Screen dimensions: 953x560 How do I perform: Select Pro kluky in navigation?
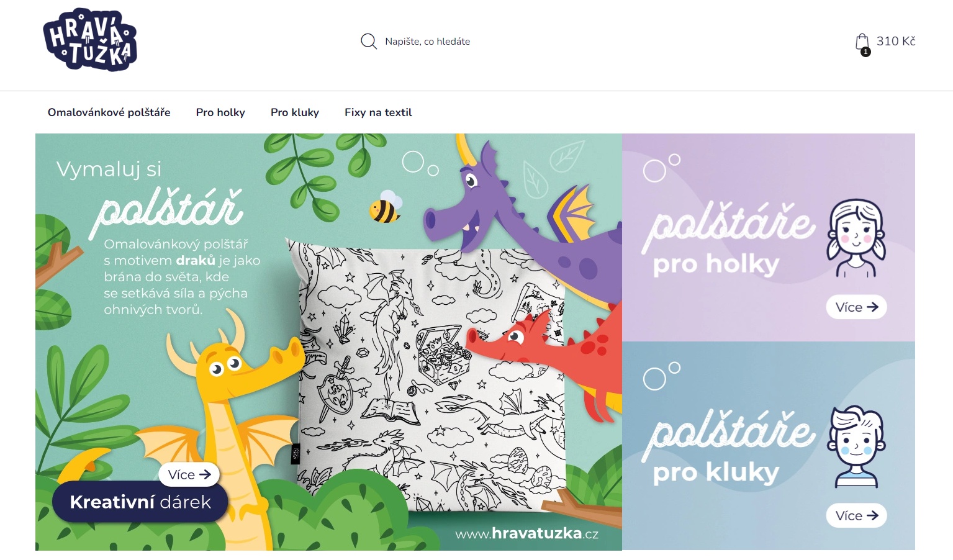[295, 112]
